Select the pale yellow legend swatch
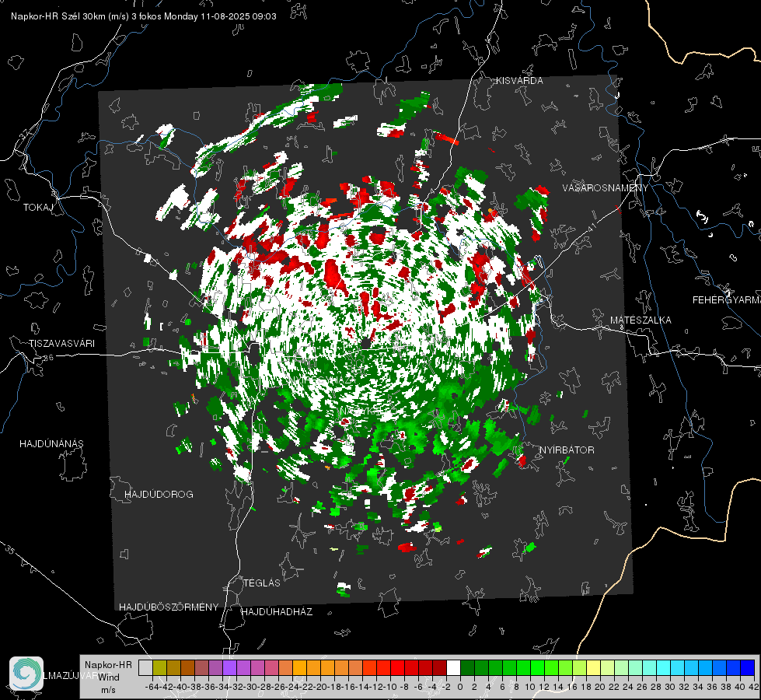The width and height of the screenshot is (761, 700). tap(594, 668)
